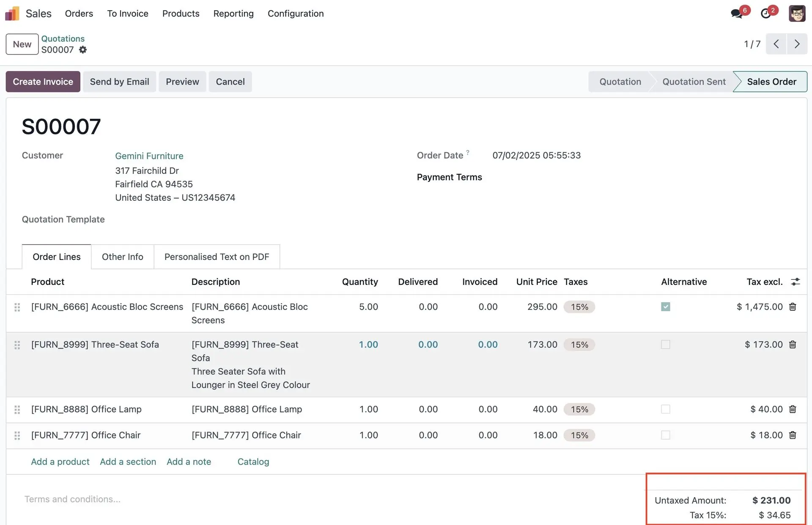Viewport: 812px width, 525px height.
Task: Delete the Acoustic Bloc Screens line
Action: pyautogui.click(x=793, y=307)
